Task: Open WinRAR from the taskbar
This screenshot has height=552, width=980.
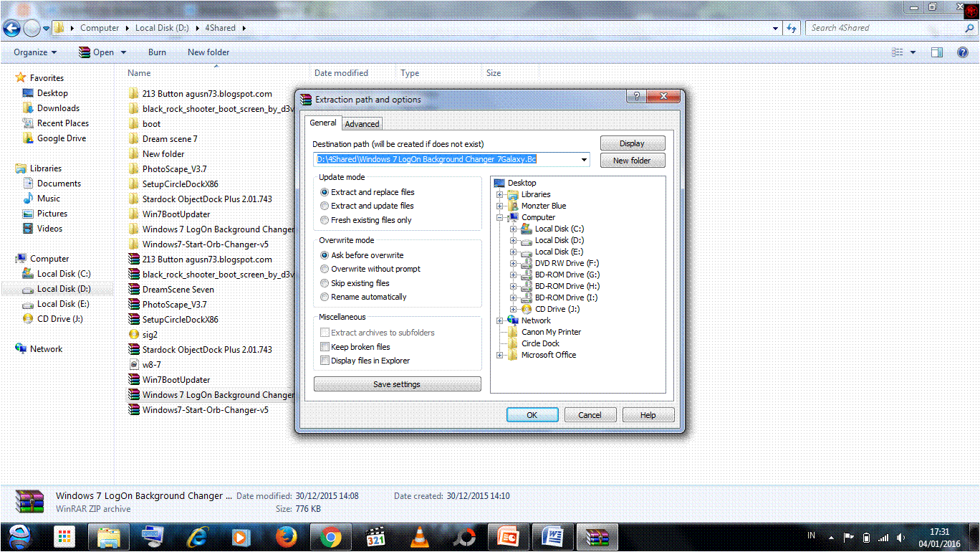Action: [x=597, y=536]
